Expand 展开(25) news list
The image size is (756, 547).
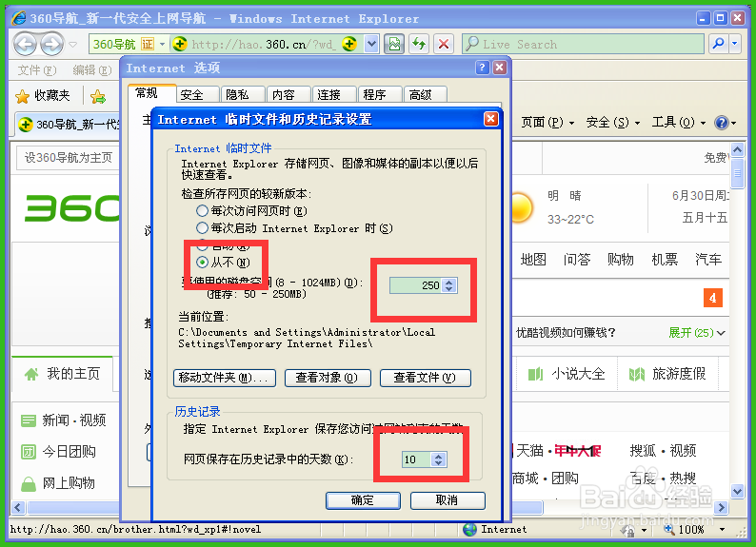[697, 333]
